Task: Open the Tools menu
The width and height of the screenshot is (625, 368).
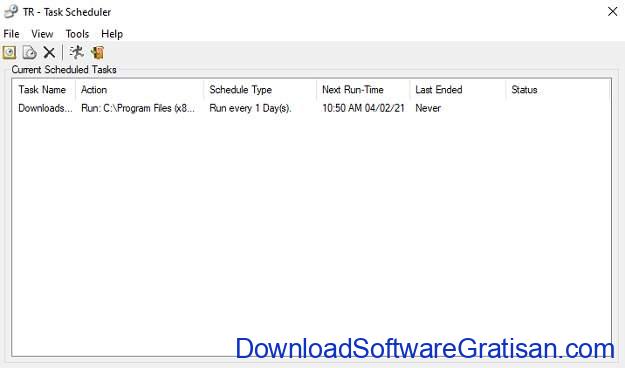Action: 77,34
